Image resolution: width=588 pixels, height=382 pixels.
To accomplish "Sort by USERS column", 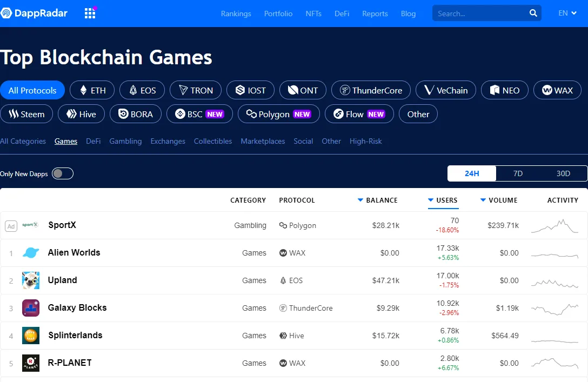I will 443,200.
